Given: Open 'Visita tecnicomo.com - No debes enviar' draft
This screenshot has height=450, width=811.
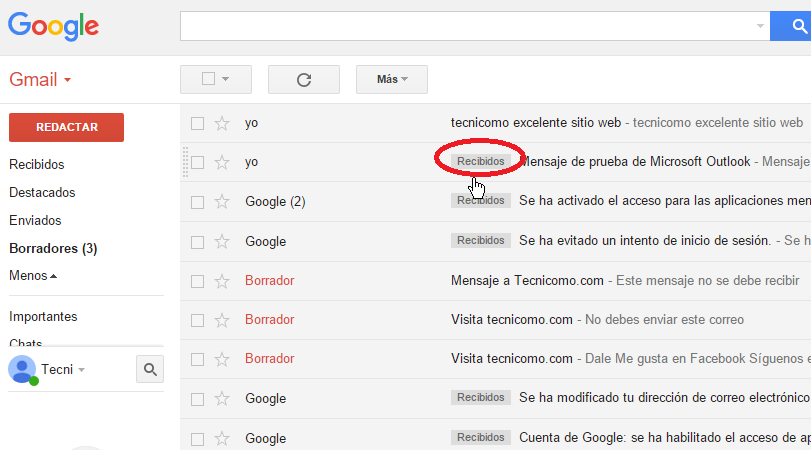Looking at the screenshot, I should click(597, 320).
